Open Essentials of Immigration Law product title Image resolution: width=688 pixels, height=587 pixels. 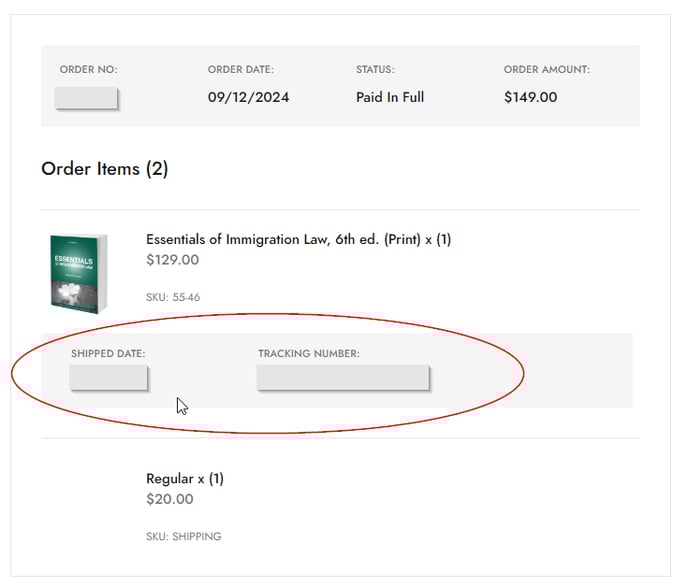298,240
